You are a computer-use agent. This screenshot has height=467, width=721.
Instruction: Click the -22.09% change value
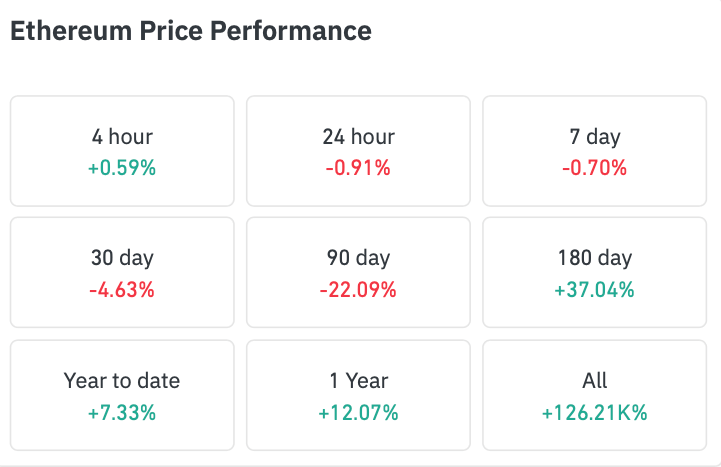coord(358,290)
